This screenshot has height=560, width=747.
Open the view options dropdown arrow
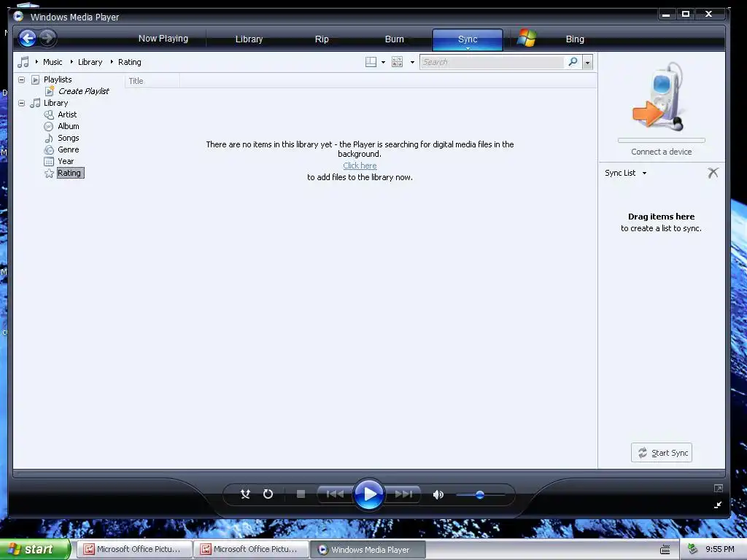412,63
